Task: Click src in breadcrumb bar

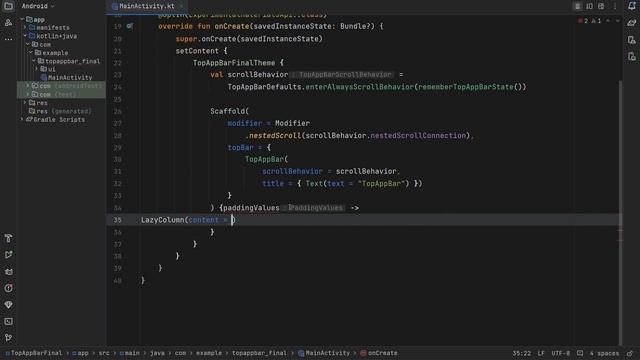Action: click(104, 353)
